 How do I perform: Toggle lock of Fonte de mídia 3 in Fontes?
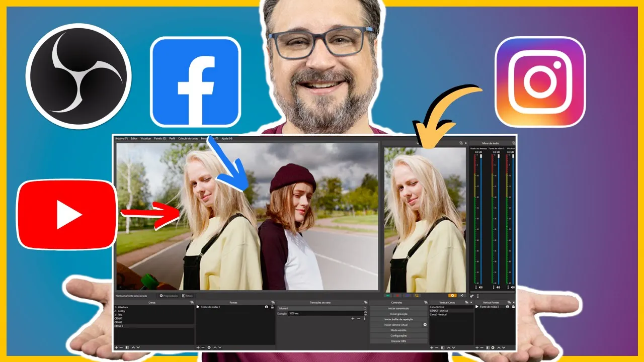pos(272,307)
